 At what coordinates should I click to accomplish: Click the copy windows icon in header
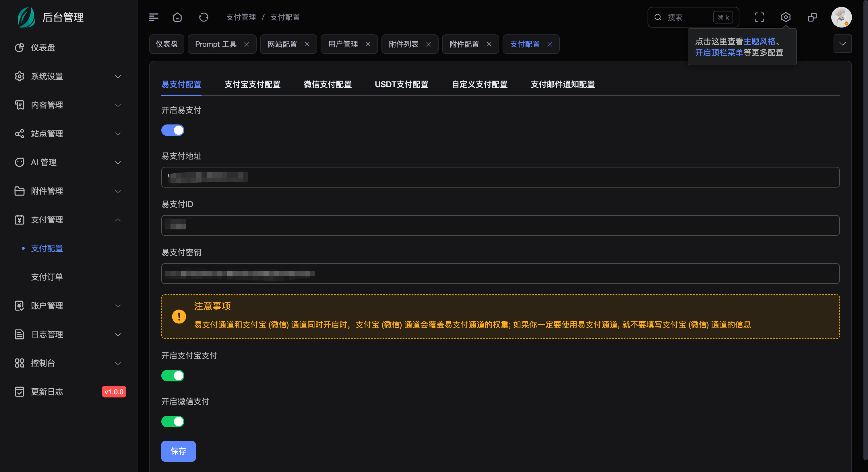812,17
